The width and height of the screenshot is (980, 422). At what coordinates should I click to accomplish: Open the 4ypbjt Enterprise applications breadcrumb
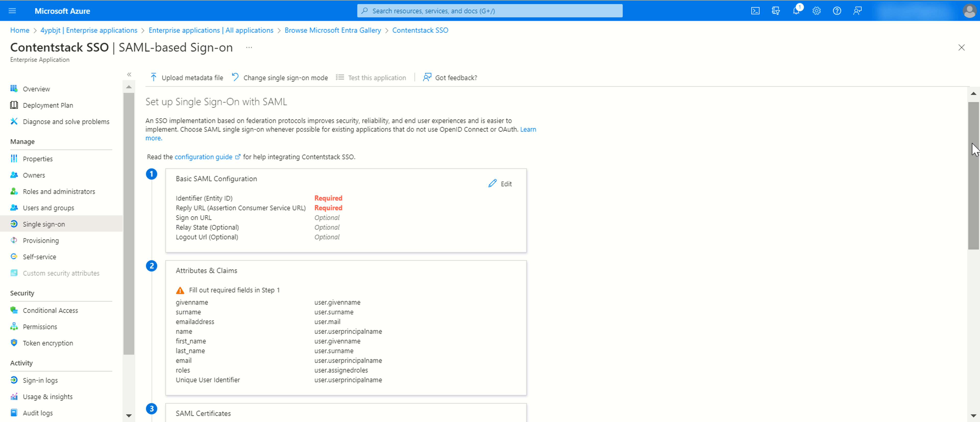[89, 30]
